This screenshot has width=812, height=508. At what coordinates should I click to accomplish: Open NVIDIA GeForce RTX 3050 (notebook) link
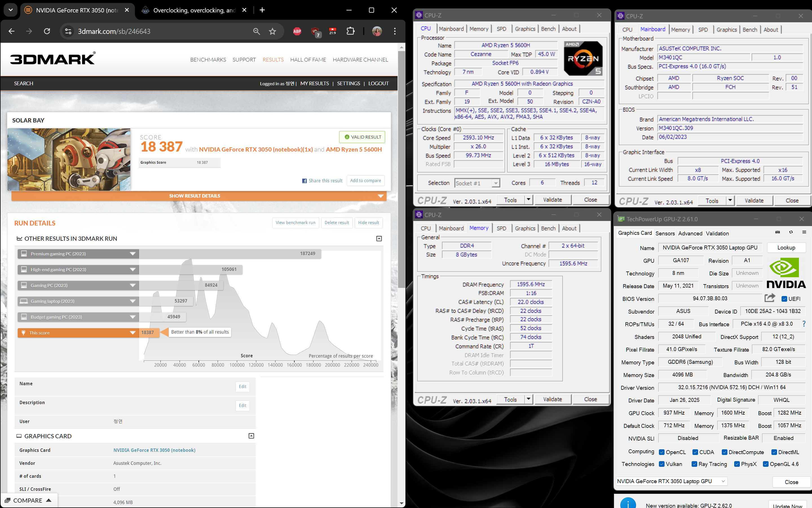pos(154,450)
